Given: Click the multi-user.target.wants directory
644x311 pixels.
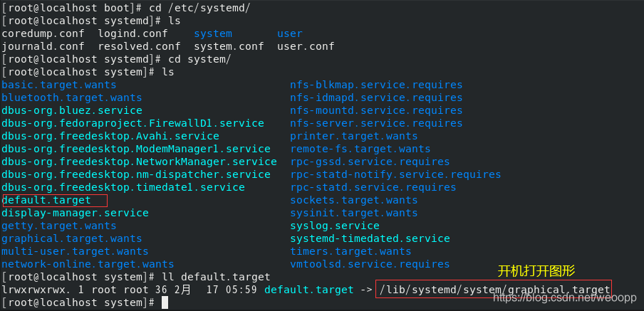Looking at the screenshot, I should [76, 251].
